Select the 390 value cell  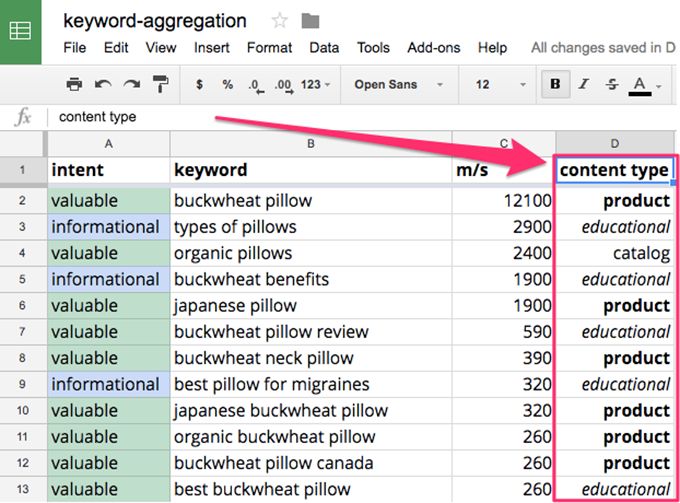tap(503, 358)
